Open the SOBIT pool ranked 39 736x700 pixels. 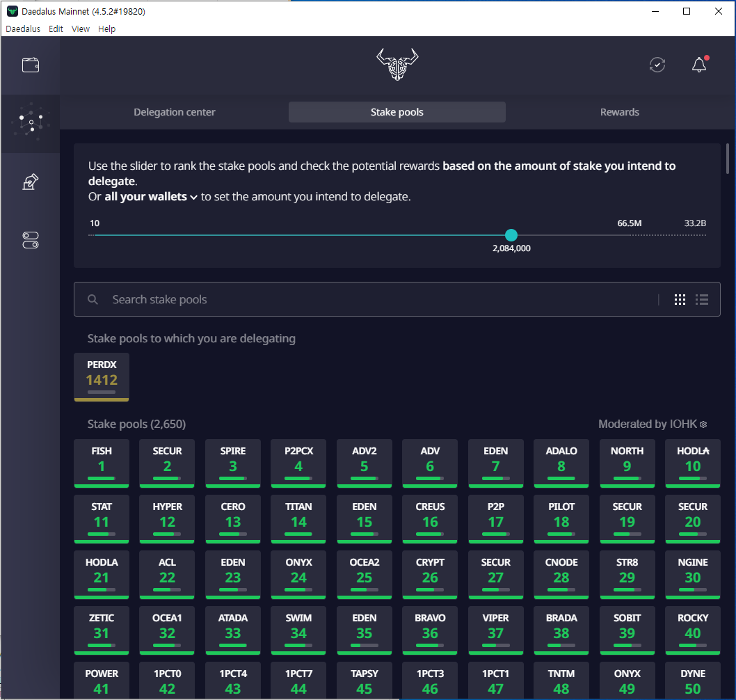(x=627, y=630)
